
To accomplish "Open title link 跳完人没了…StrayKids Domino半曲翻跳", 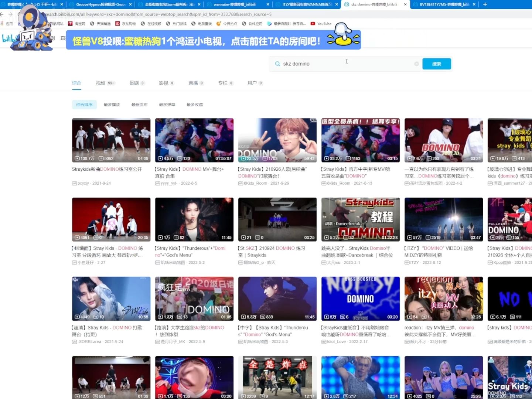I will pos(357,252).
